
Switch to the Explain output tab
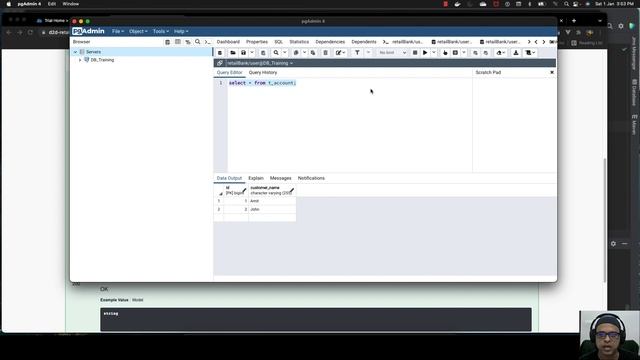[256, 178]
